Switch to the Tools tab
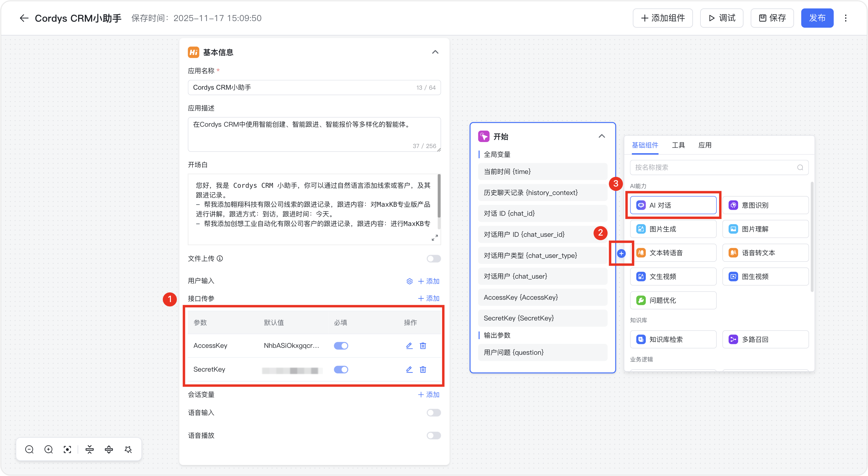This screenshot has height=476, width=868. coord(678,145)
